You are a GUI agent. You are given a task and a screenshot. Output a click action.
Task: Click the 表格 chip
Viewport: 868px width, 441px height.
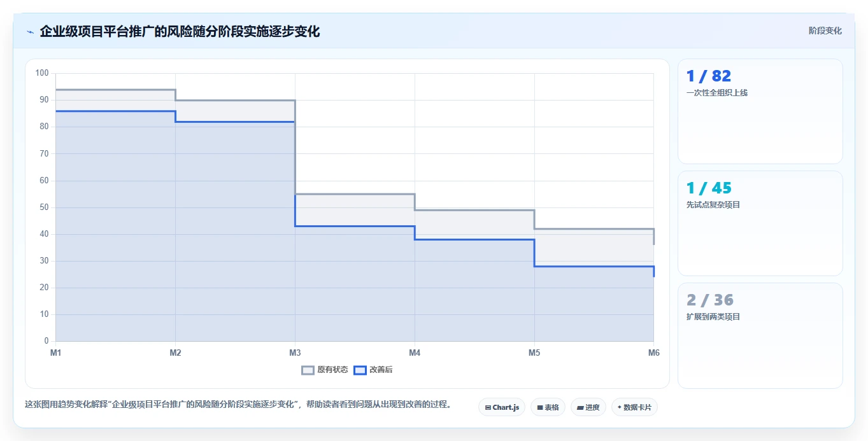pos(548,407)
